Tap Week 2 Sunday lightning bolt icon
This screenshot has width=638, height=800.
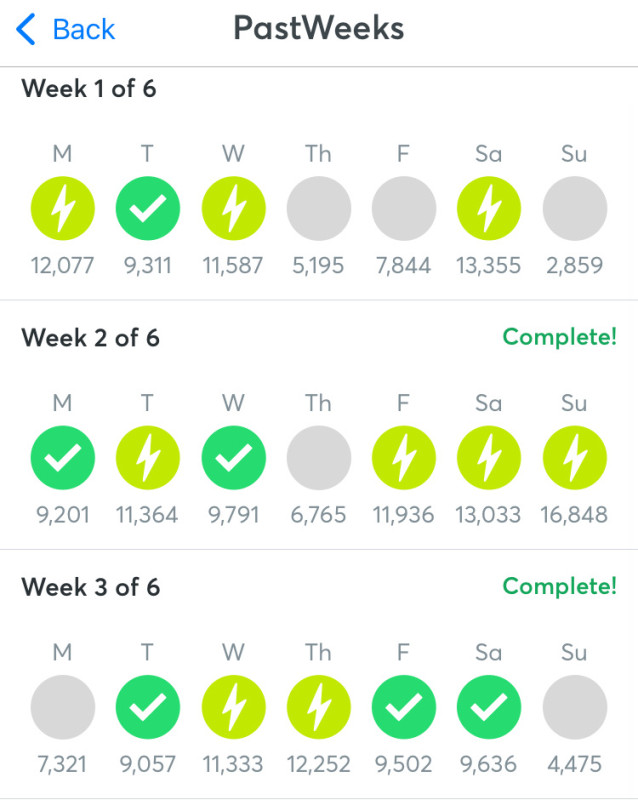(574, 458)
